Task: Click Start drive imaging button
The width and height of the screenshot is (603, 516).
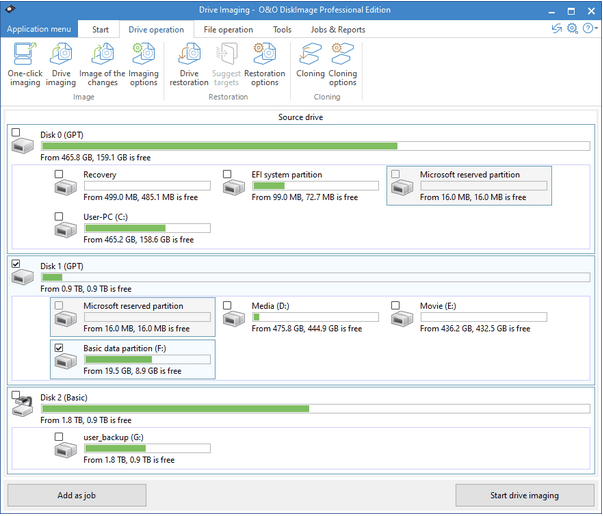Action: click(525, 496)
